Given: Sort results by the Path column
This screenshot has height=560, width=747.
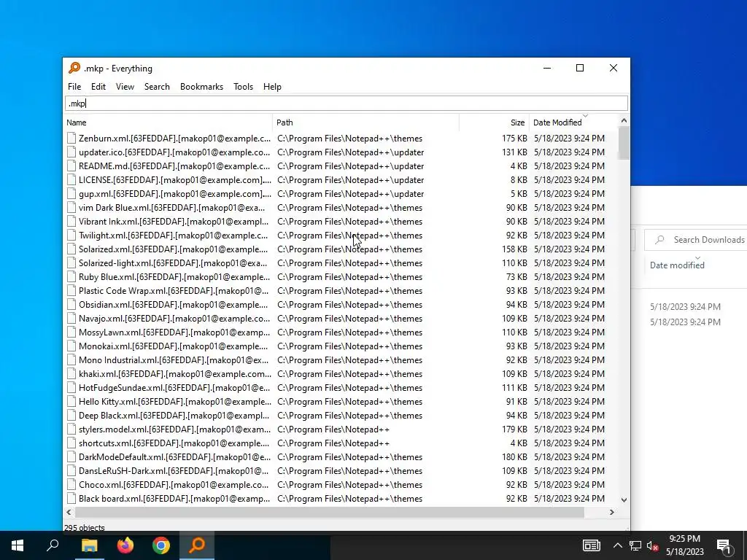Looking at the screenshot, I should (365, 122).
